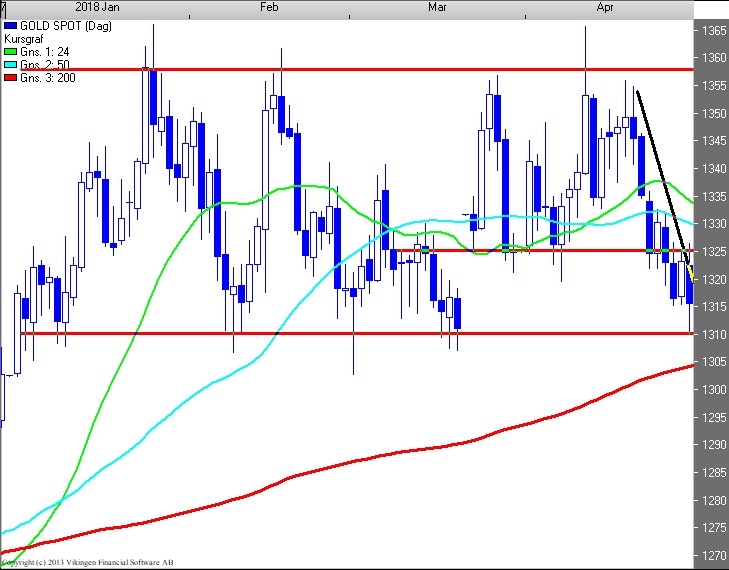
Task: Select the Kursgraf legend text
Action: [24, 36]
